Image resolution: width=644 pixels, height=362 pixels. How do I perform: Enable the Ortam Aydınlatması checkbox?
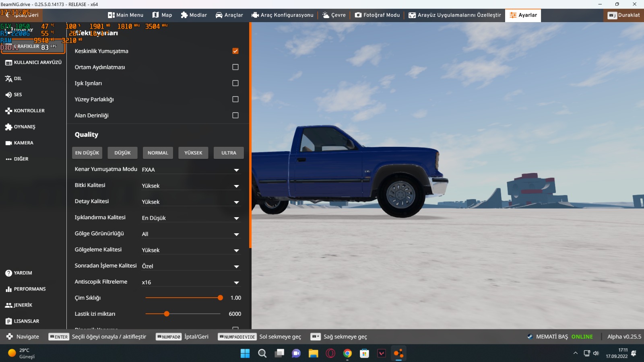(235, 67)
